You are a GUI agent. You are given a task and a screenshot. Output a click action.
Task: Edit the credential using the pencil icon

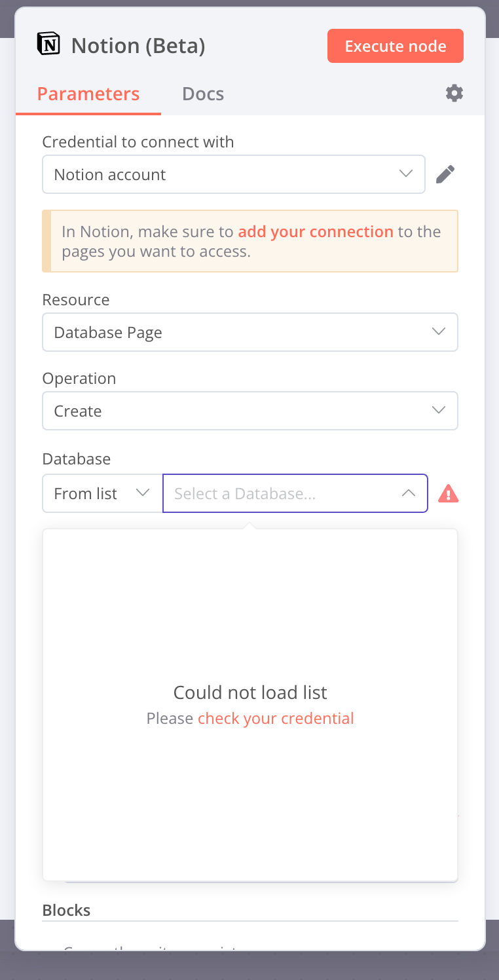click(445, 174)
